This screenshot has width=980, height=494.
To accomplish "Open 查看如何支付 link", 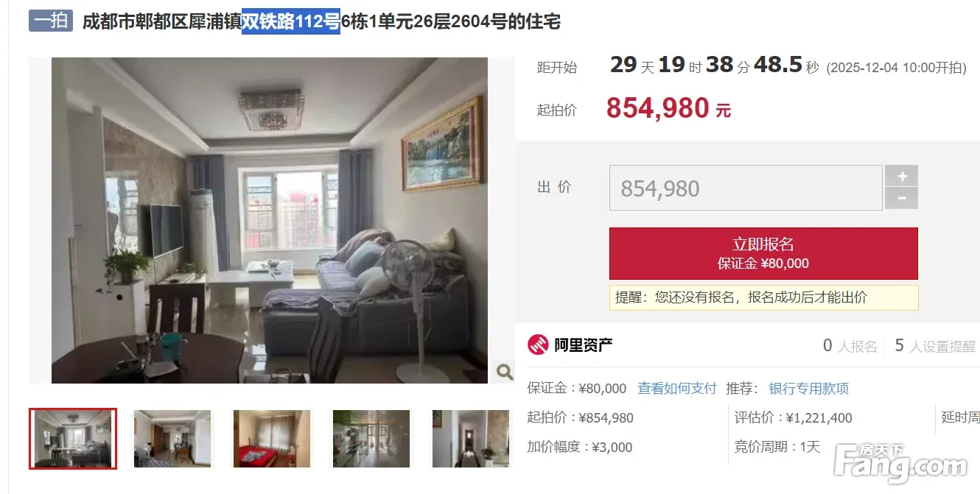I will click(x=677, y=388).
